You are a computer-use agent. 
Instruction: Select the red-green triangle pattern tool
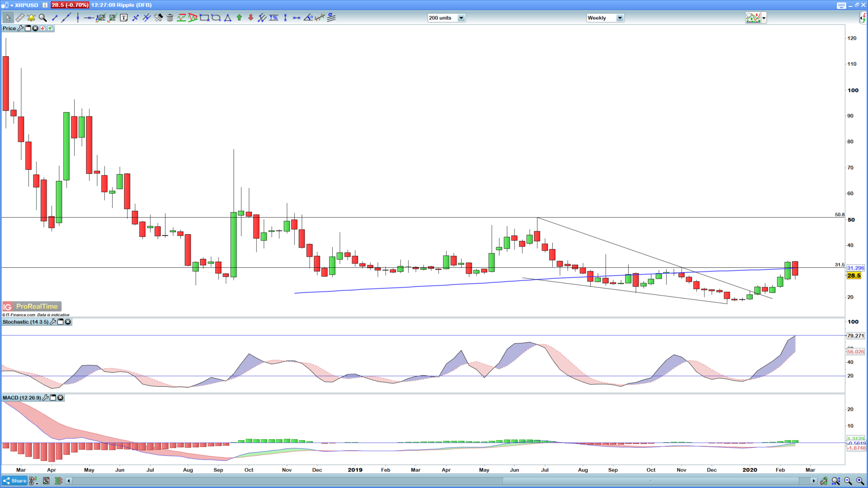[x=193, y=18]
